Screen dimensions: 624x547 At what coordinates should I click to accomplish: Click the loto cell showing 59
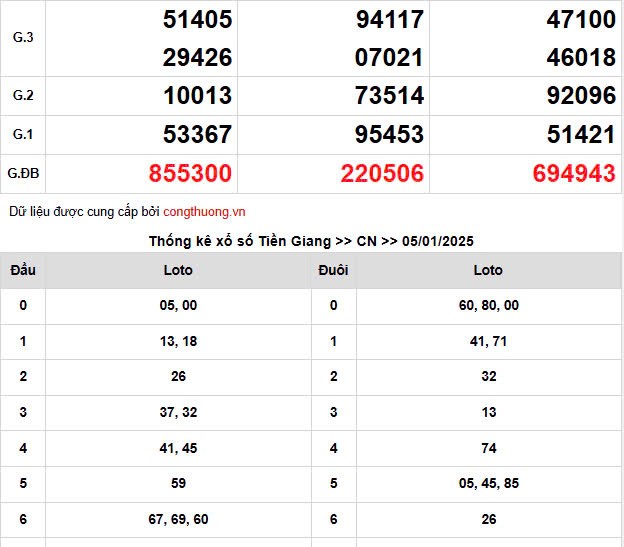tap(178, 484)
